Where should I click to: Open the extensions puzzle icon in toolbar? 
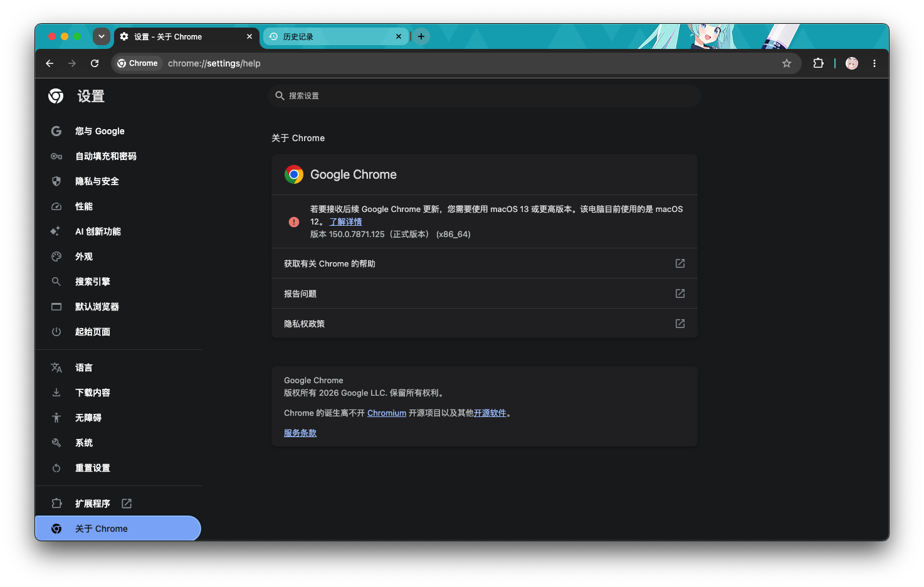[x=818, y=63]
